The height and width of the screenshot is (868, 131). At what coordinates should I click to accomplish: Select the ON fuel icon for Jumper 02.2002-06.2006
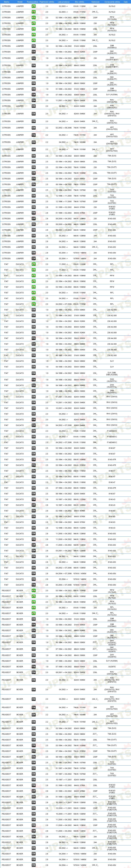(x=34, y=128)
